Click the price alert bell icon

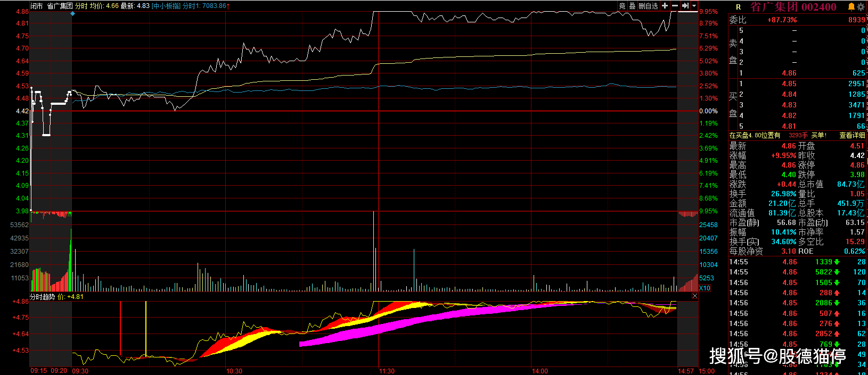click(x=851, y=7)
